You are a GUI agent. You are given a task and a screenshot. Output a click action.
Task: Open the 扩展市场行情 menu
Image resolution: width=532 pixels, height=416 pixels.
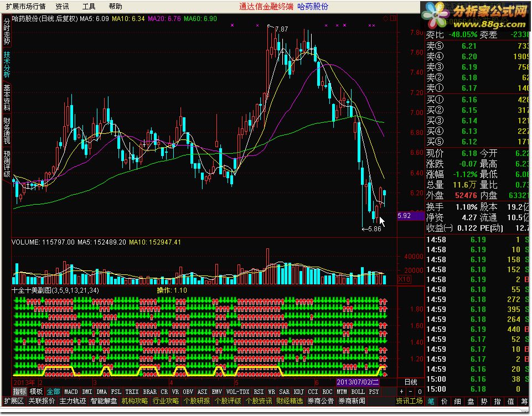[26, 7]
